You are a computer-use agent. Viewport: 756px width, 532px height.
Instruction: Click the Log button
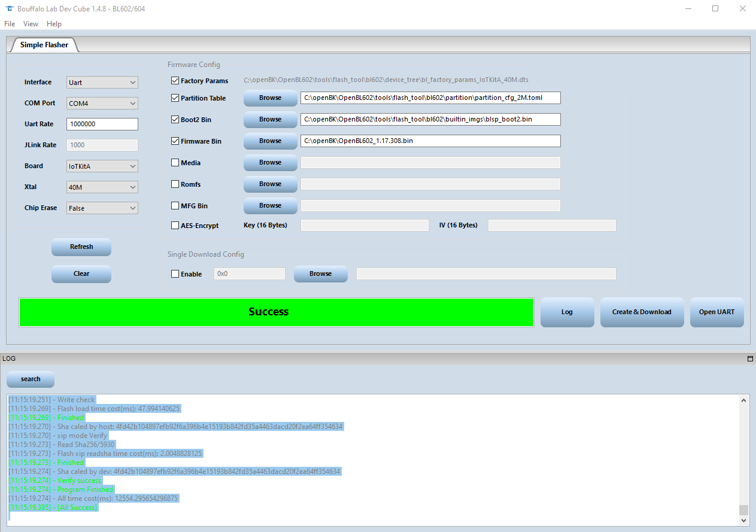(567, 312)
